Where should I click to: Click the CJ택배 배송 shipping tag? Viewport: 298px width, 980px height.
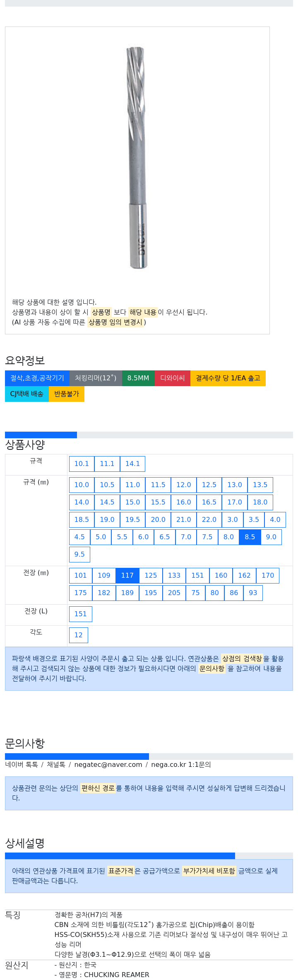[27, 394]
